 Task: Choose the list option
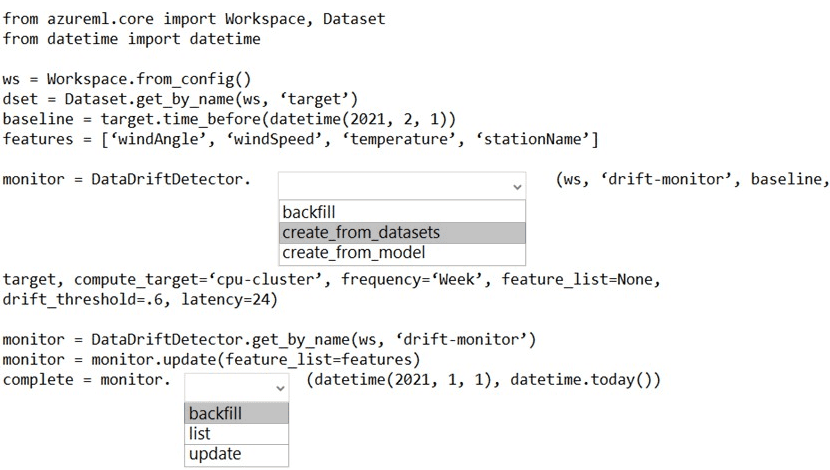click(200, 433)
